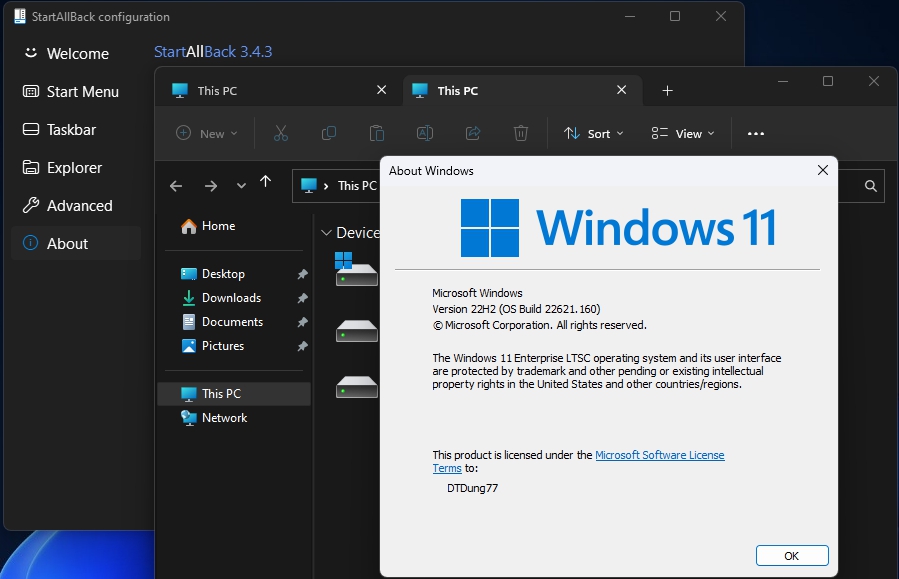Image resolution: width=899 pixels, height=579 pixels.
Task: Click the StartAllBack 3.4.3 heading
Action: pos(213,52)
